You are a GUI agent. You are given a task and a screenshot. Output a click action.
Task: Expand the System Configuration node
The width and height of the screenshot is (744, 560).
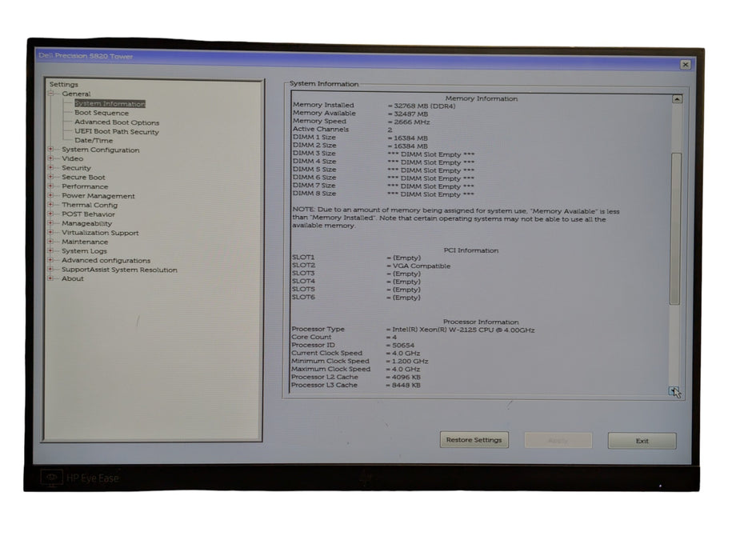pyautogui.click(x=50, y=150)
